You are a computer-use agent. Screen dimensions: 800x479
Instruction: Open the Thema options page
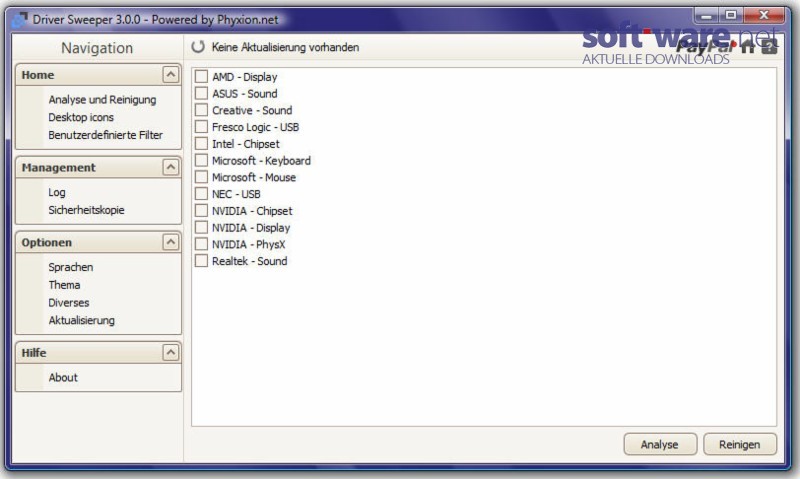[x=64, y=285]
